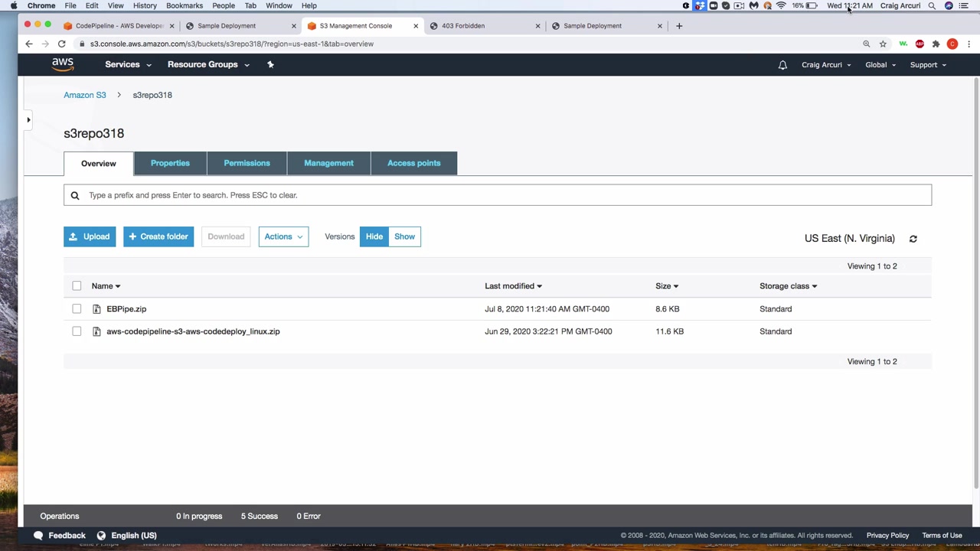Viewport: 980px width, 551px height.
Task: Open the Chrome profile avatar C
Action: coord(952,44)
